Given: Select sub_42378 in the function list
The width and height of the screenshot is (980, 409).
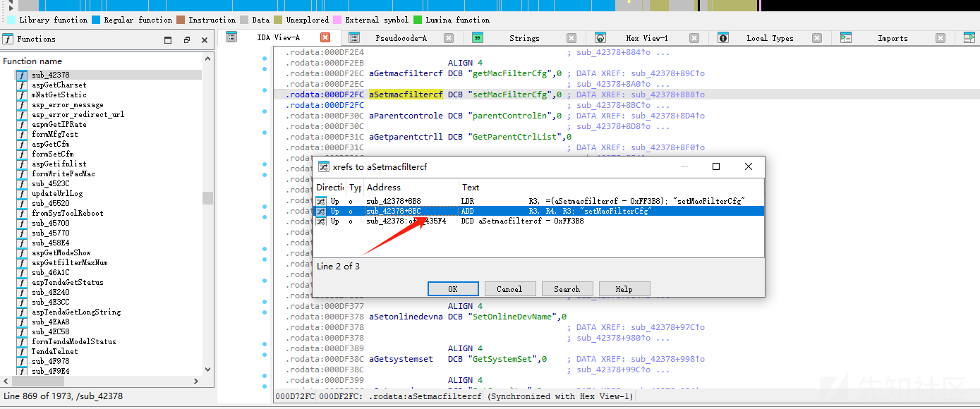Looking at the screenshot, I should click(x=51, y=75).
